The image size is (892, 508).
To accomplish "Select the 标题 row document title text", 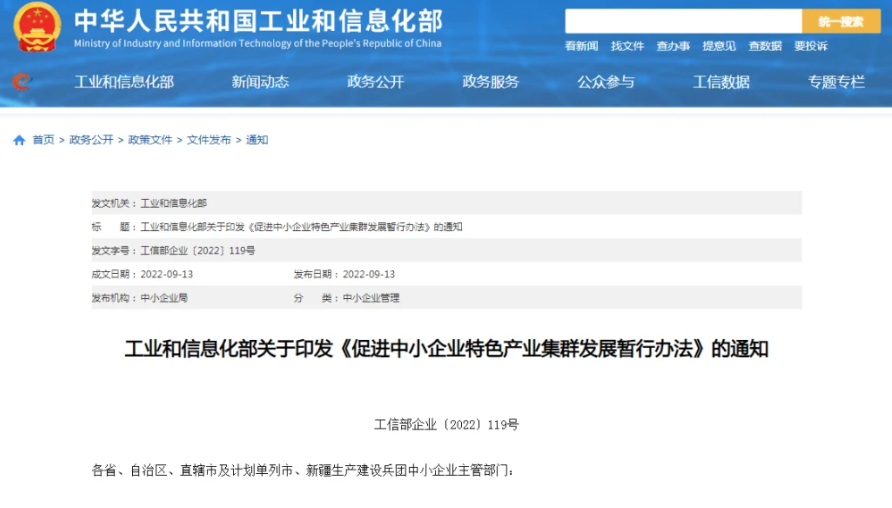I will point(301,227).
